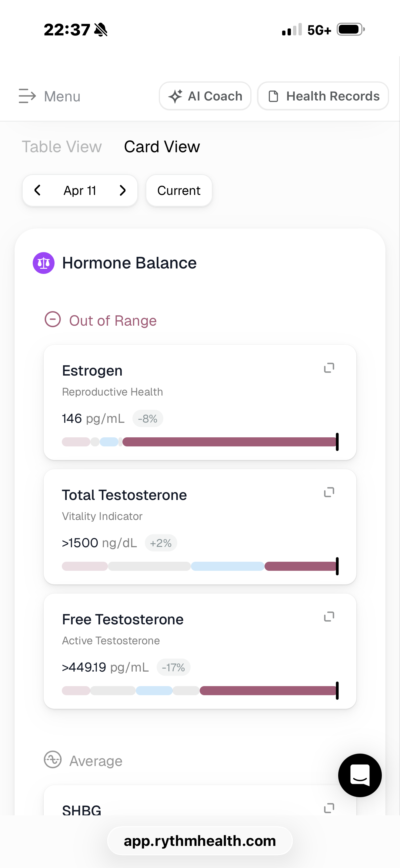
Task: Click the Free Testosterone range bar
Action: click(x=200, y=690)
